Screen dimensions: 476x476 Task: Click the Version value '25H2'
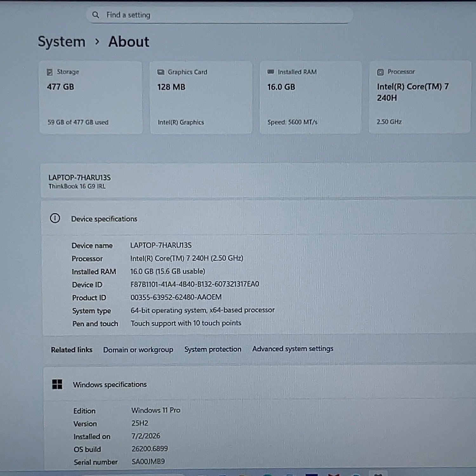tap(140, 423)
